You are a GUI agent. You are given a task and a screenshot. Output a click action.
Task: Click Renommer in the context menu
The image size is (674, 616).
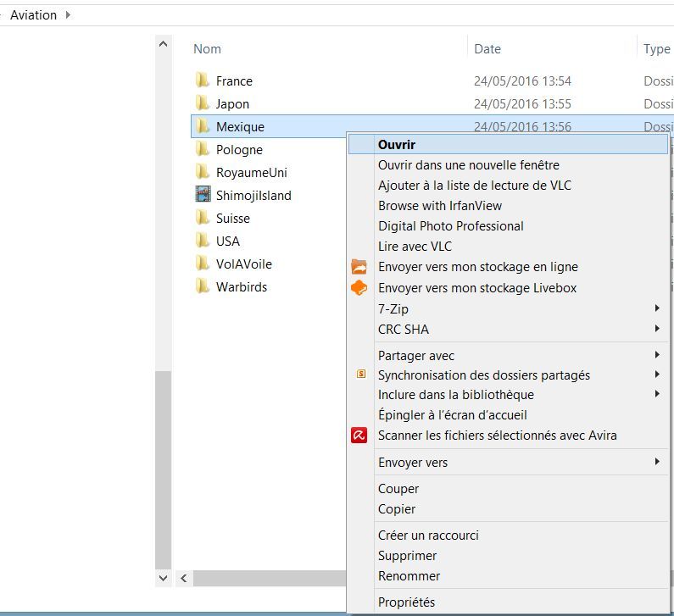point(409,576)
